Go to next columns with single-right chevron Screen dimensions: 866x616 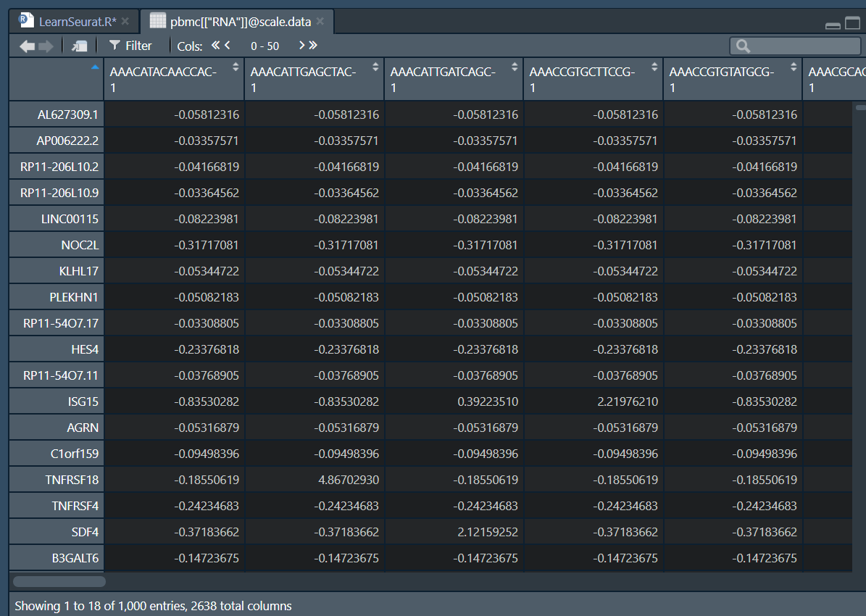301,46
